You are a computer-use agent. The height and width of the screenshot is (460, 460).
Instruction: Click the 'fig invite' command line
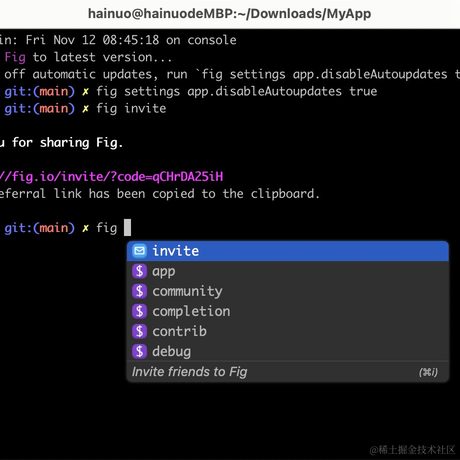pyautogui.click(x=131, y=108)
